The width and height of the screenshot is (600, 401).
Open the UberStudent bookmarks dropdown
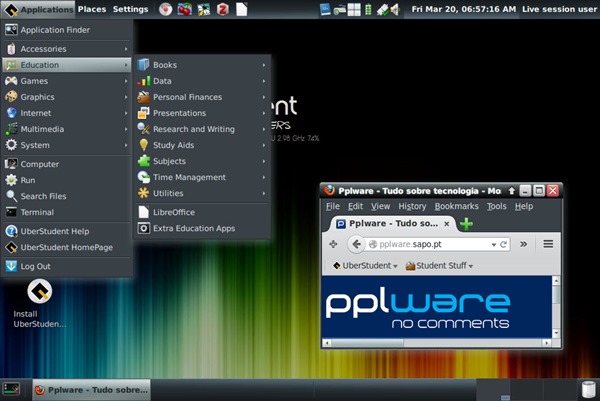[x=365, y=266]
